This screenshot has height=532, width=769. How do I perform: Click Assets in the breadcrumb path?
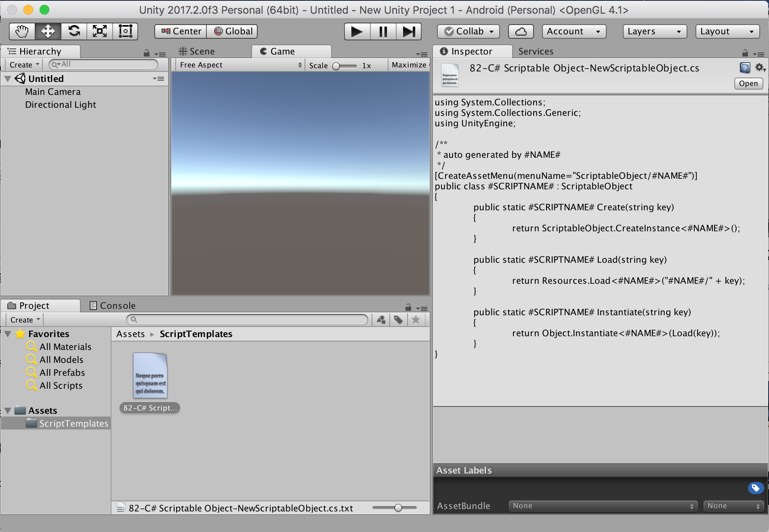pos(130,334)
